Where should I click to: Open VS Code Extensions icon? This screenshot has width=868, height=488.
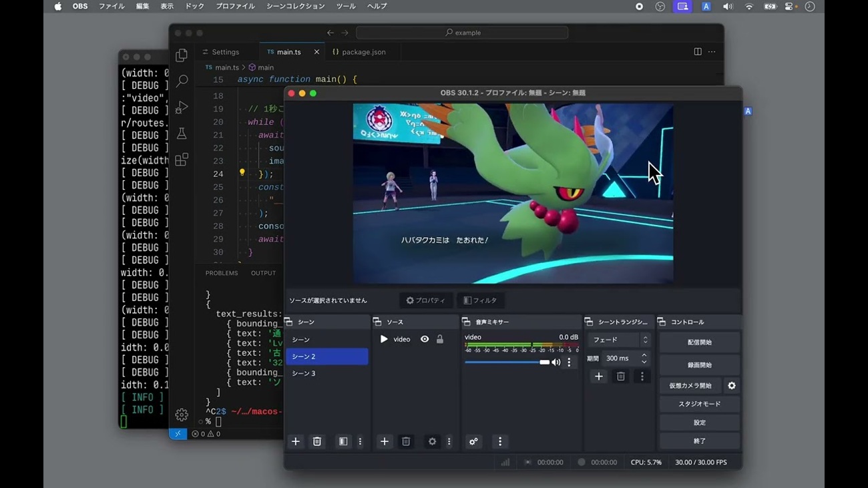182,160
